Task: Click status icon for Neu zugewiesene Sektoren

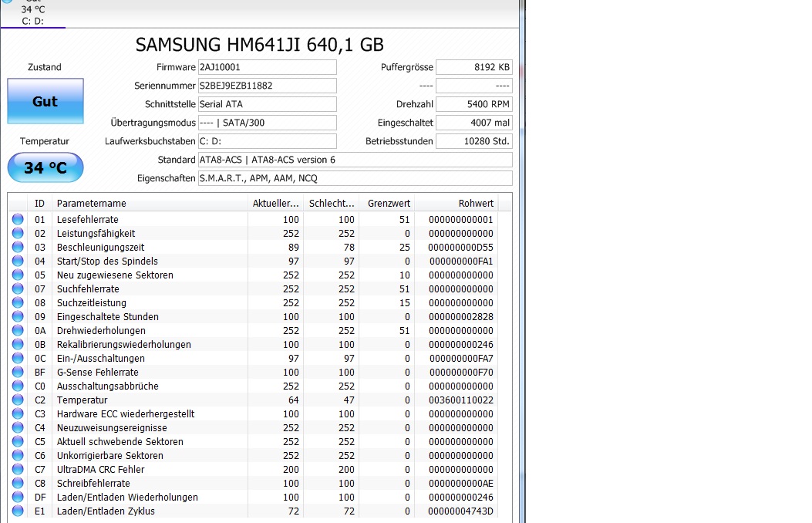Action: 19,275
